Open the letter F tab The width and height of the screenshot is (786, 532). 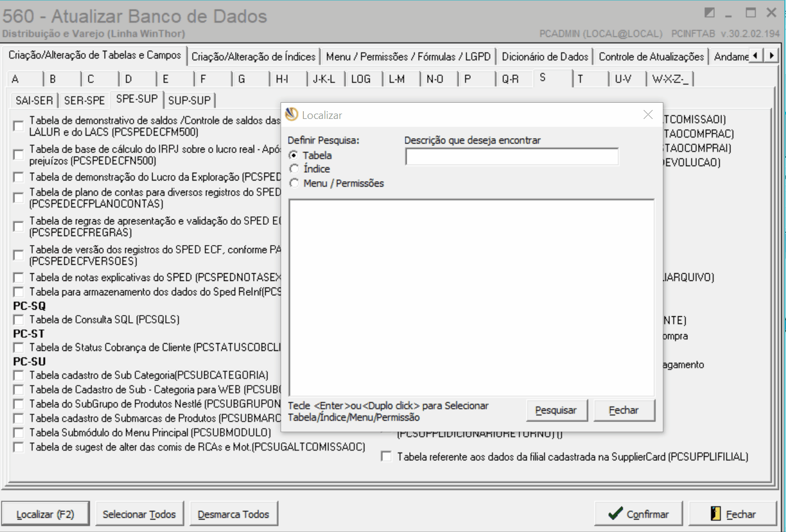tap(213, 79)
